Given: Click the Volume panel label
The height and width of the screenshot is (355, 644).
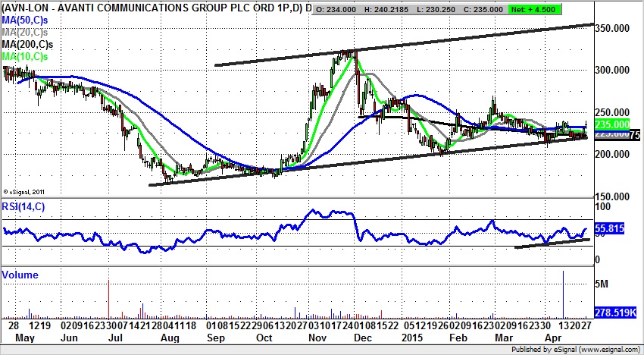Looking at the screenshot, I should click(x=20, y=274).
